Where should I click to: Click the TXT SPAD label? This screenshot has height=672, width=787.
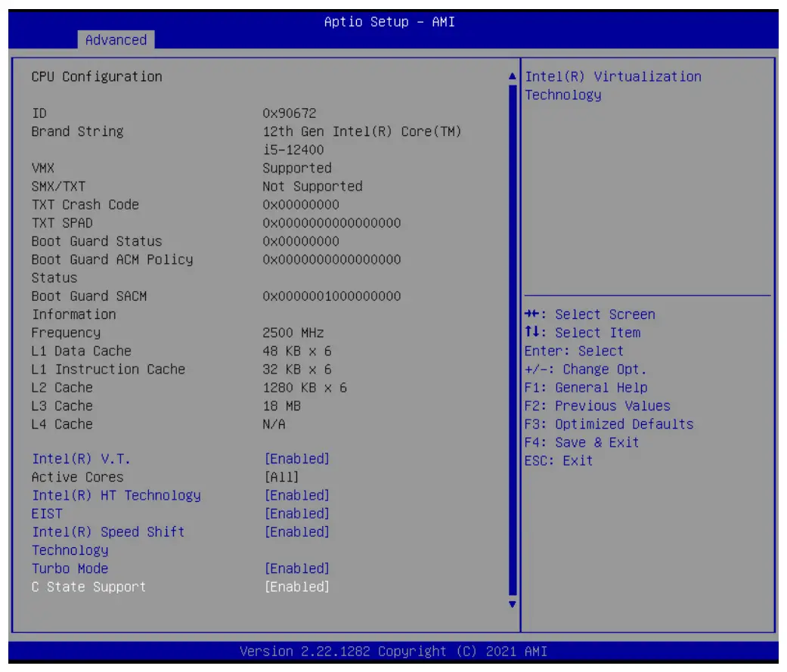pyautogui.click(x=62, y=223)
